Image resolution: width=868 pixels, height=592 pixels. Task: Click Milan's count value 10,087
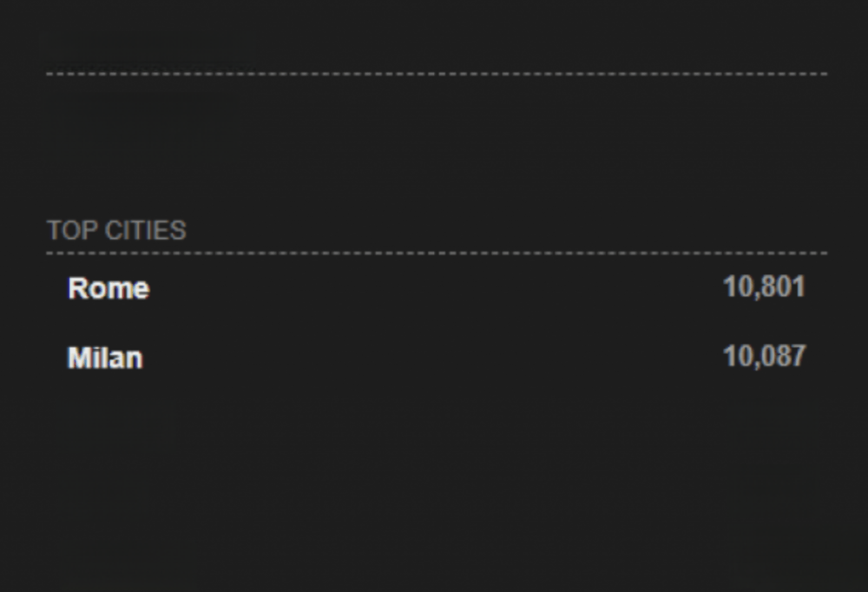point(765,356)
